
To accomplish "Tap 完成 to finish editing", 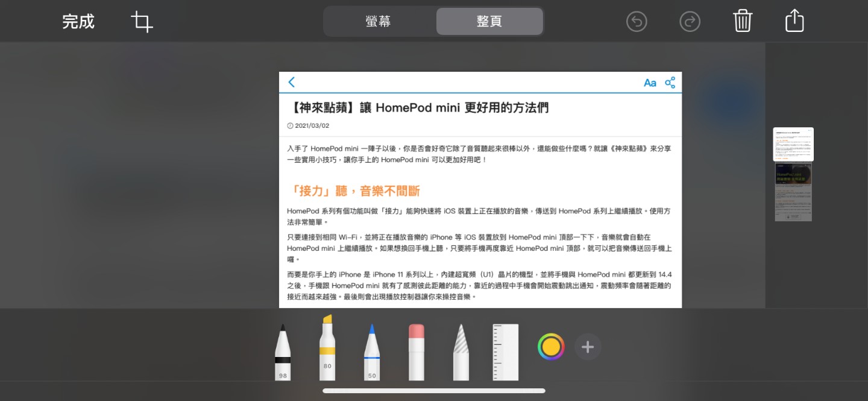I will pyautogui.click(x=78, y=22).
